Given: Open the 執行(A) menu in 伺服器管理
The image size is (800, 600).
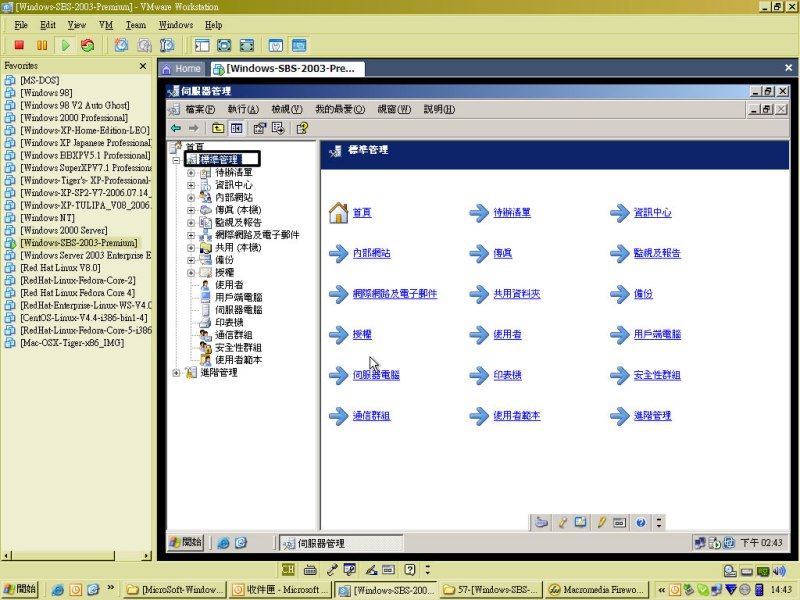Looking at the screenshot, I should click(x=243, y=109).
